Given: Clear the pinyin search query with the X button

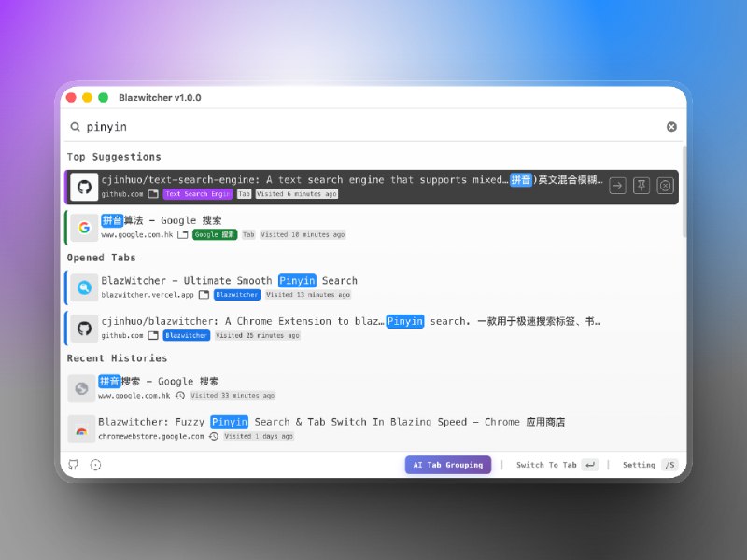Looking at the screenshot, I should [671, 126].
